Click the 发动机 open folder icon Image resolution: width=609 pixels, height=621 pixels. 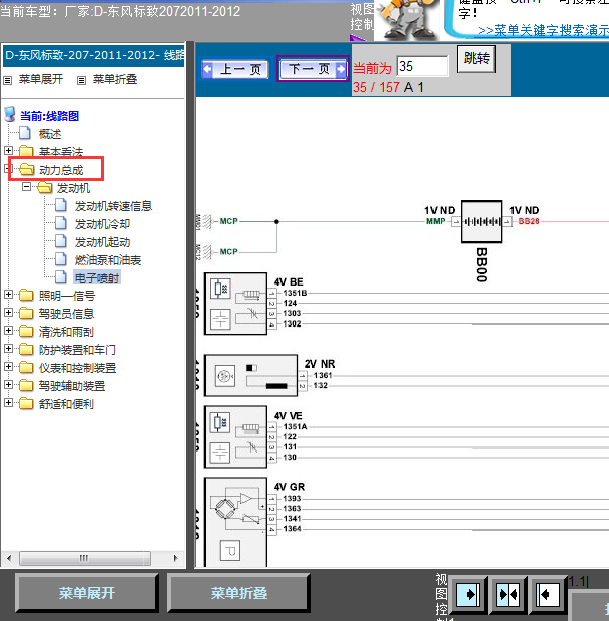(x=45, y=188)
